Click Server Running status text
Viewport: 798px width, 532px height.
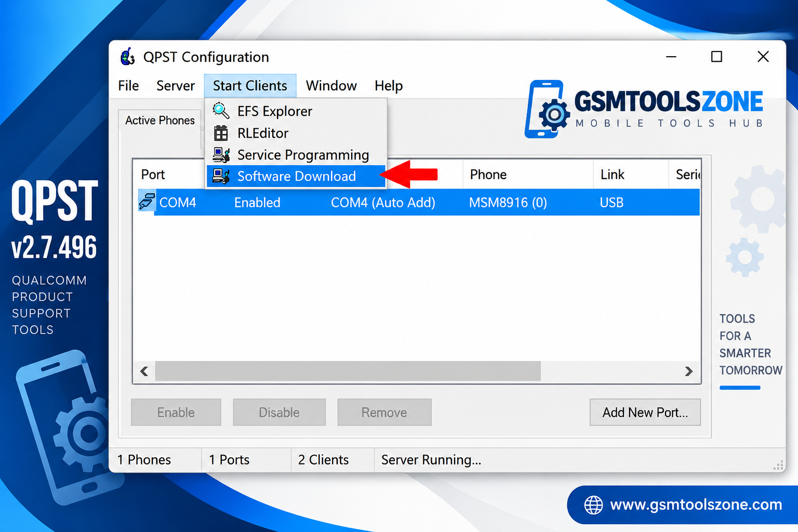click(x=431, y=460)
